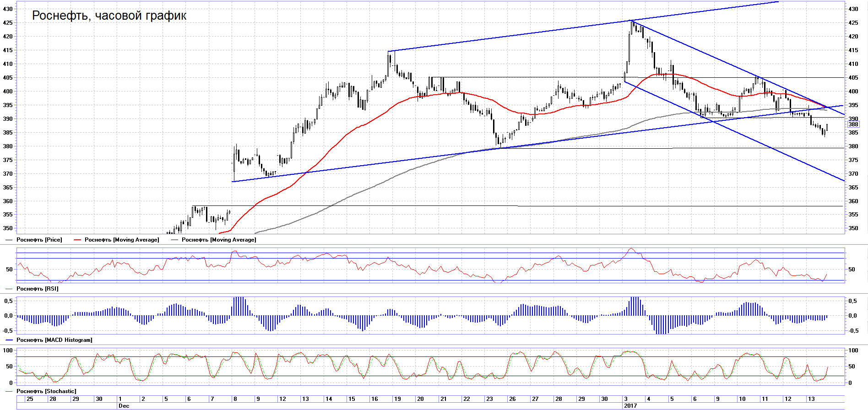This screenshot has width=868, height=410.
Task: Click the date '7' on the time axis
Action: click(x=212, y=399)
